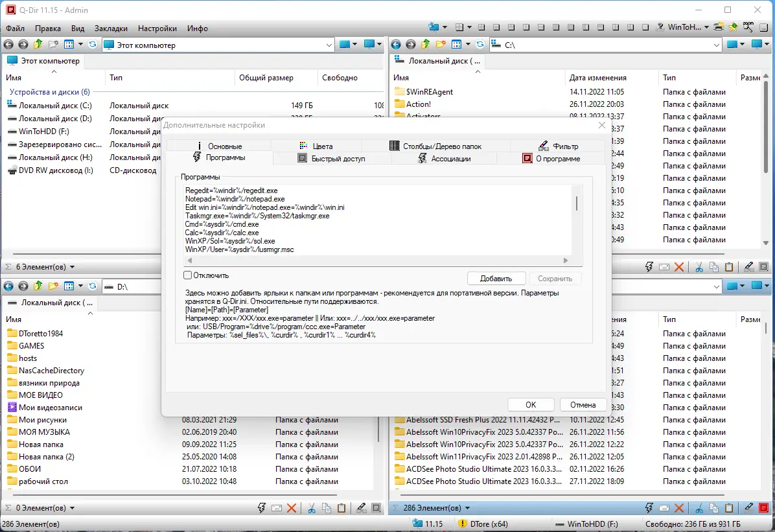Click the red square icon in the bottom-right pane status bar
This screenshot has width=775, height=532.
[x=763, y=508]
